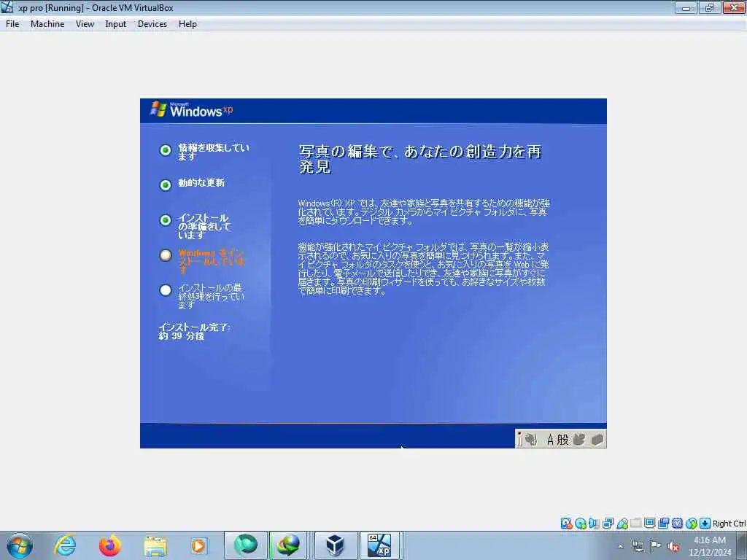747x560 pixels.
Task: Click the Right Ctrl host key label
Action: (x=729, y=524)
